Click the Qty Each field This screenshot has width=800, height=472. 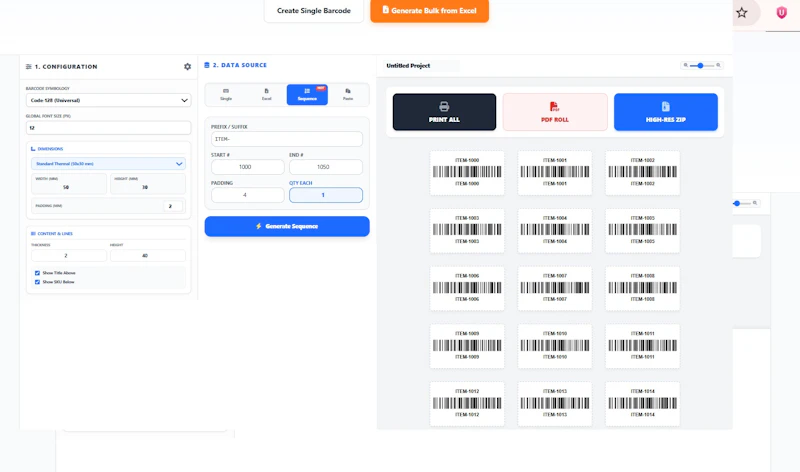(x=326, y=195)
